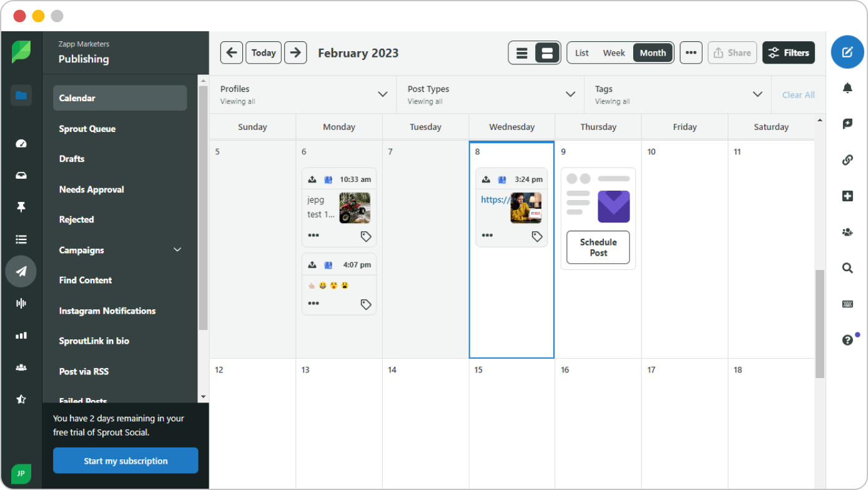Open Needs Approval

pyautogui.click(x=92, y=189)
